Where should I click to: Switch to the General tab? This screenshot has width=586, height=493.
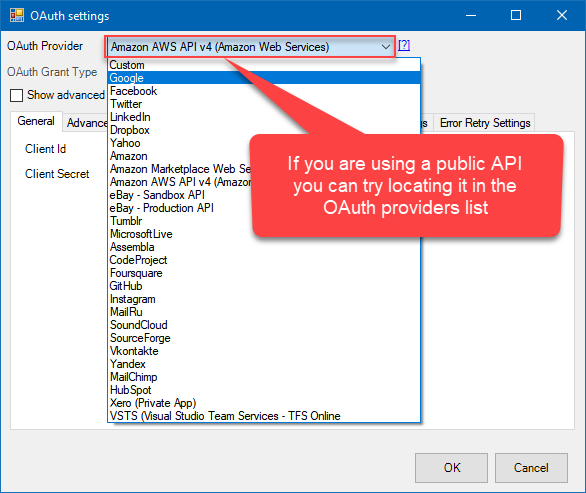click(36, 121)
